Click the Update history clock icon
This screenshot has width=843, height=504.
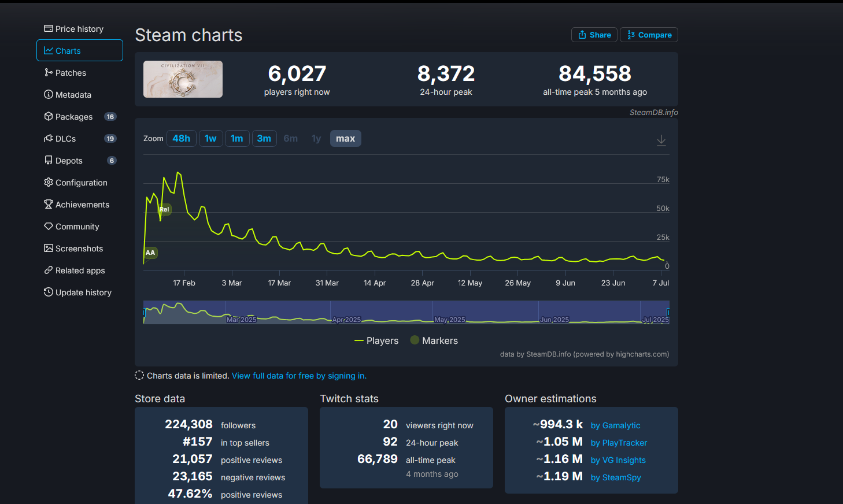[49, 292]
